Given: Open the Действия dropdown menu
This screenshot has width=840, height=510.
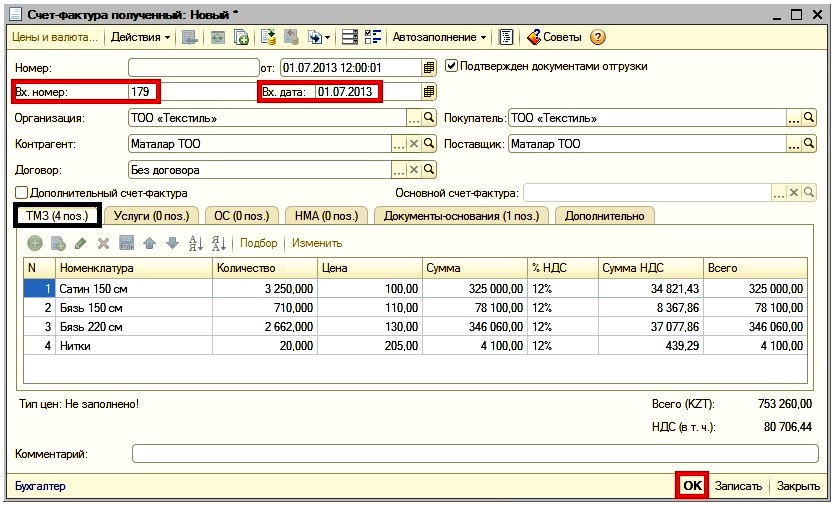Looking at the screenshot, I should 140,37.
